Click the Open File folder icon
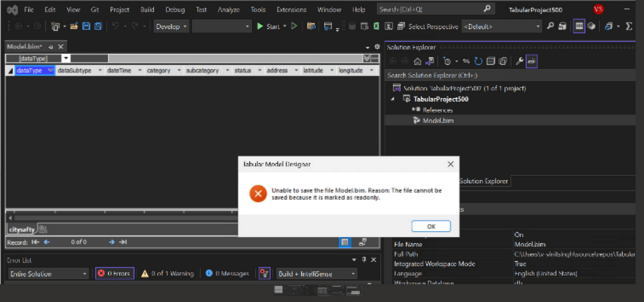This screenshot has width=644, height=302. (74, 26)
